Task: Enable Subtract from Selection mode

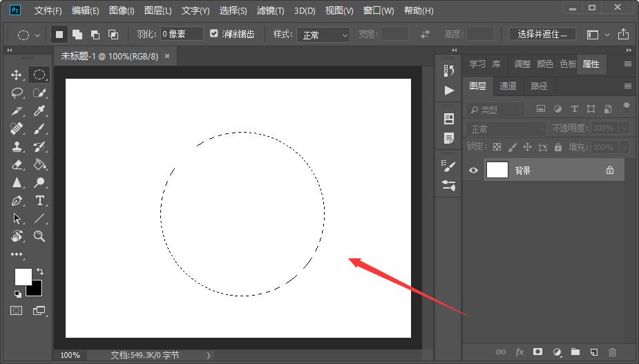Action: pos(95,35)
